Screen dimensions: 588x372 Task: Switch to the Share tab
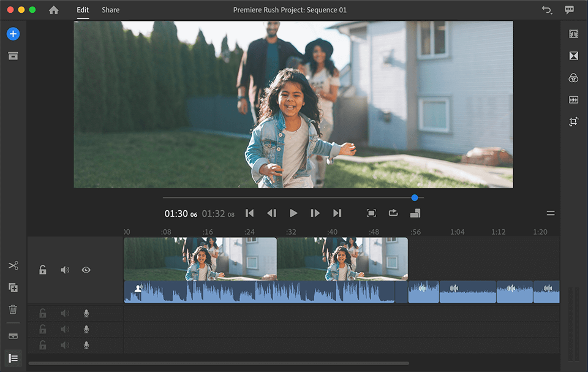tap(110, 10)
